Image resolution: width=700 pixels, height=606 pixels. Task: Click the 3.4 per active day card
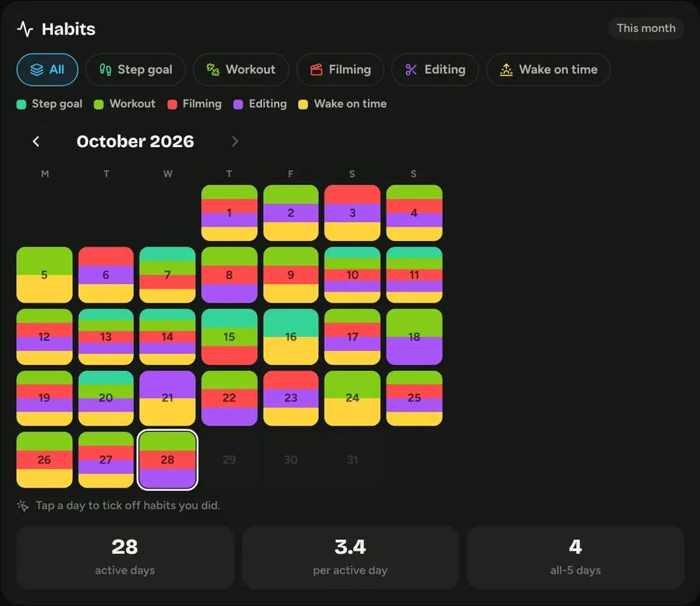351,557
